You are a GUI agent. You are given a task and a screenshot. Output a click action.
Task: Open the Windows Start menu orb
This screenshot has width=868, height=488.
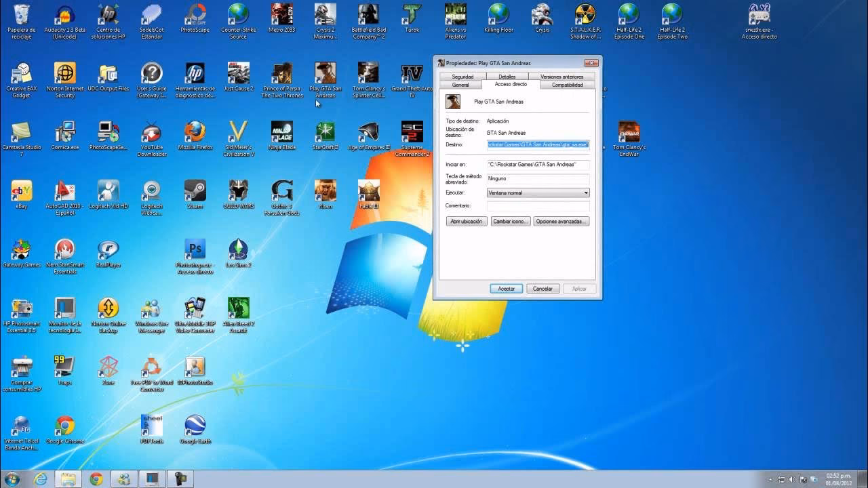coord(12,479)
